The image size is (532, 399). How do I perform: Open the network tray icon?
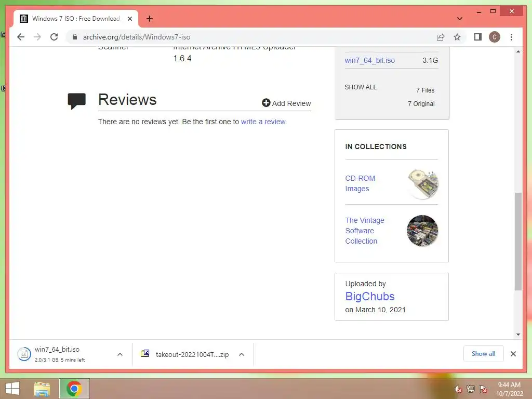(471, 389)
